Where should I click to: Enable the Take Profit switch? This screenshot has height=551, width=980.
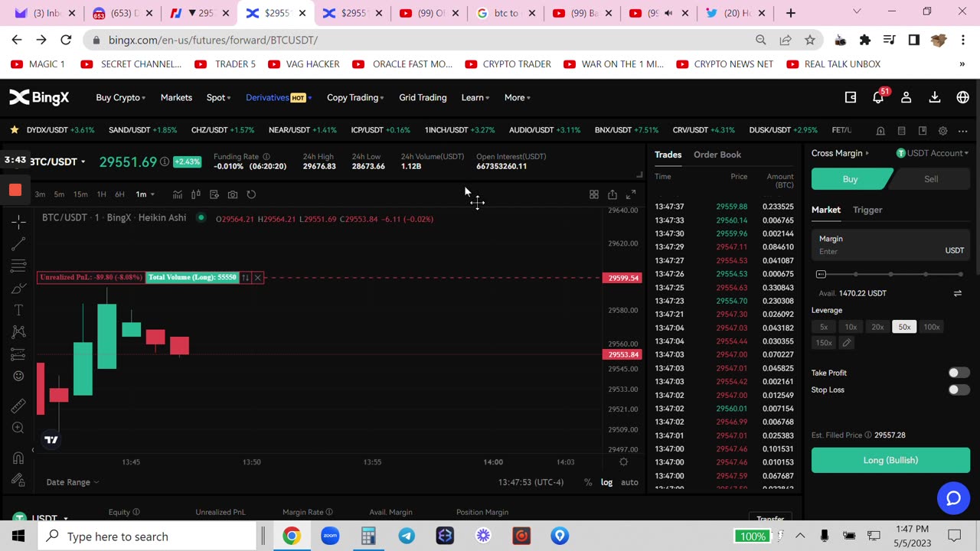pos(959,373)
